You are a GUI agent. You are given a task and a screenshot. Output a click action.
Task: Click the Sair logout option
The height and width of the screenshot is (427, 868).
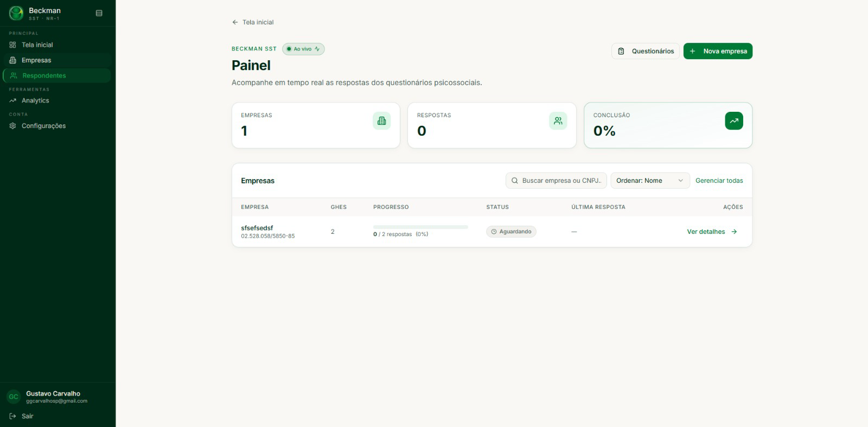pos(22,416)
